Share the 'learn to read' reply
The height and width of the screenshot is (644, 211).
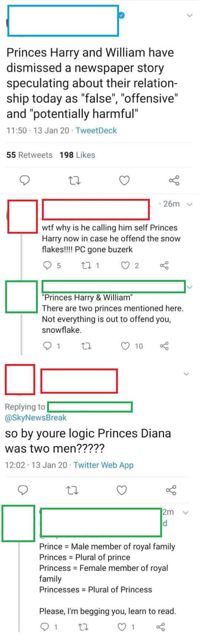point(161,627)
